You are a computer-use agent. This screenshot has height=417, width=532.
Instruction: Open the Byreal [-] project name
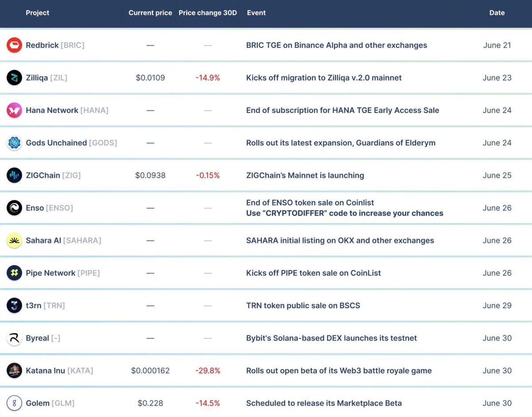[43, 338]
